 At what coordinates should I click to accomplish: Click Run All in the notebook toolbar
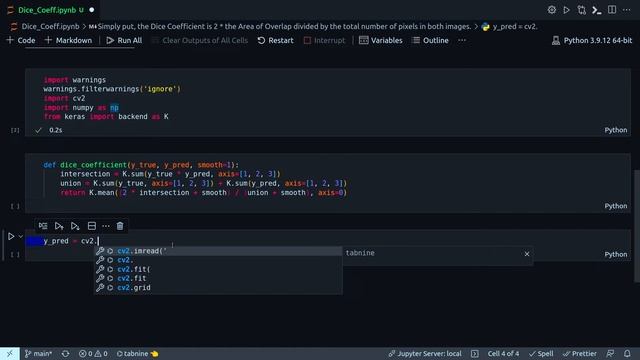coord(124,40)
